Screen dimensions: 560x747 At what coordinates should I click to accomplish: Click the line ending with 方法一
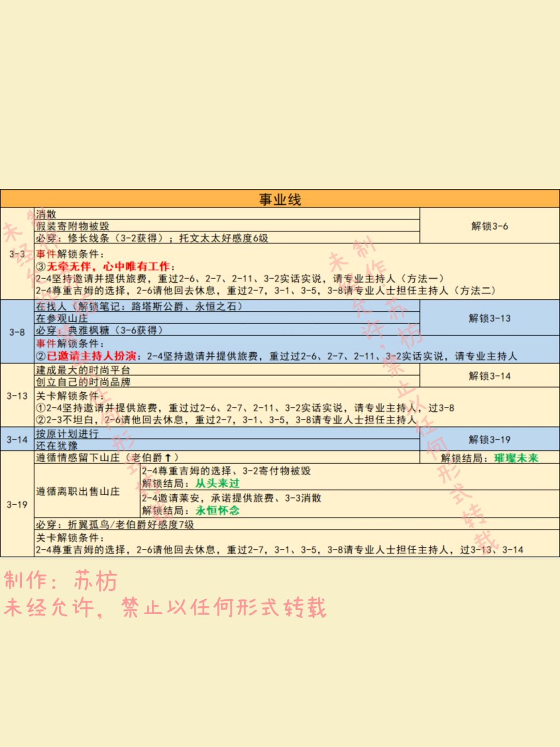pos(240,279)
